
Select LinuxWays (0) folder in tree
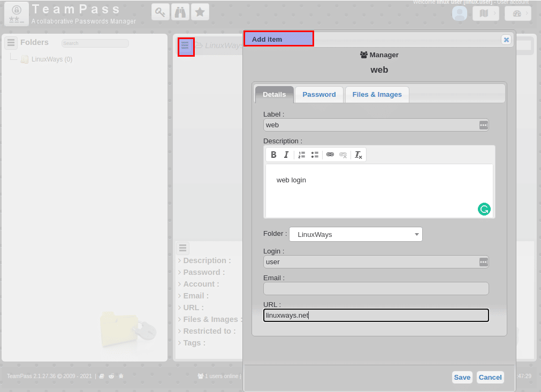(52, 59)
